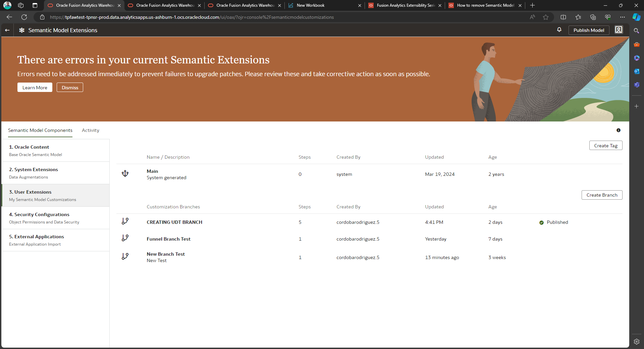Click the Create Branch button
644x349 pixels.
click(x=602, y=195)
